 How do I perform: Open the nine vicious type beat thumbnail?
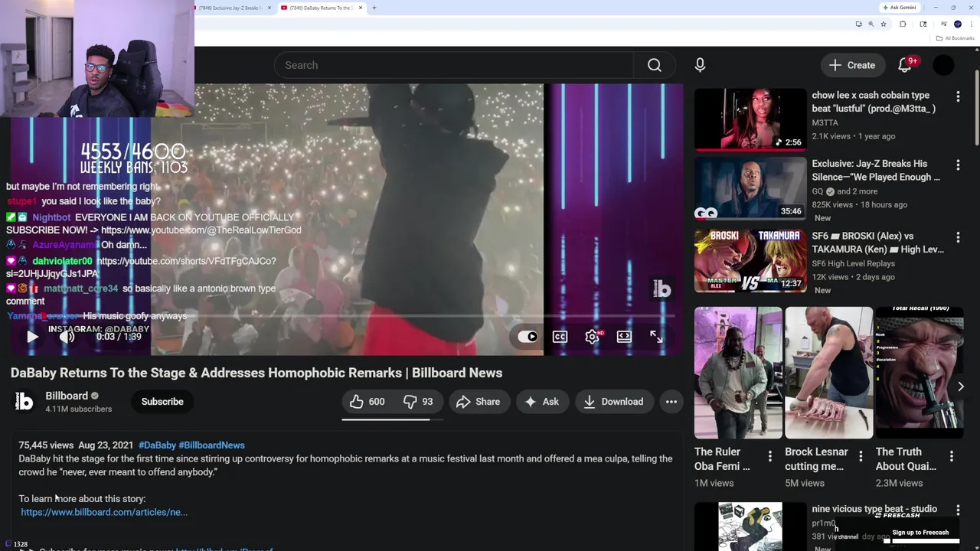click(750, 527)
